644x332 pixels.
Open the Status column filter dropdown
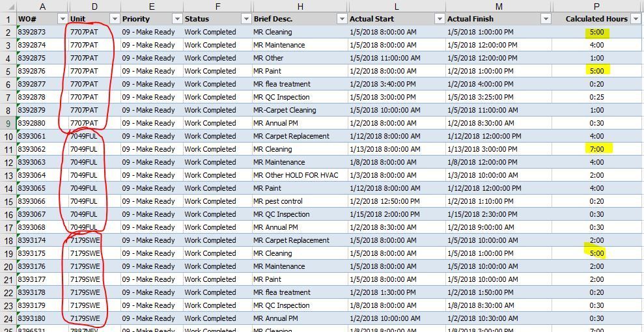point(246,19)
